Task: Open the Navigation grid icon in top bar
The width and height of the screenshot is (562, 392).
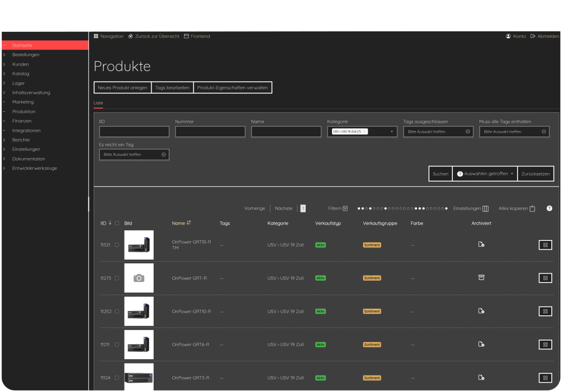Action: (96, 36)
